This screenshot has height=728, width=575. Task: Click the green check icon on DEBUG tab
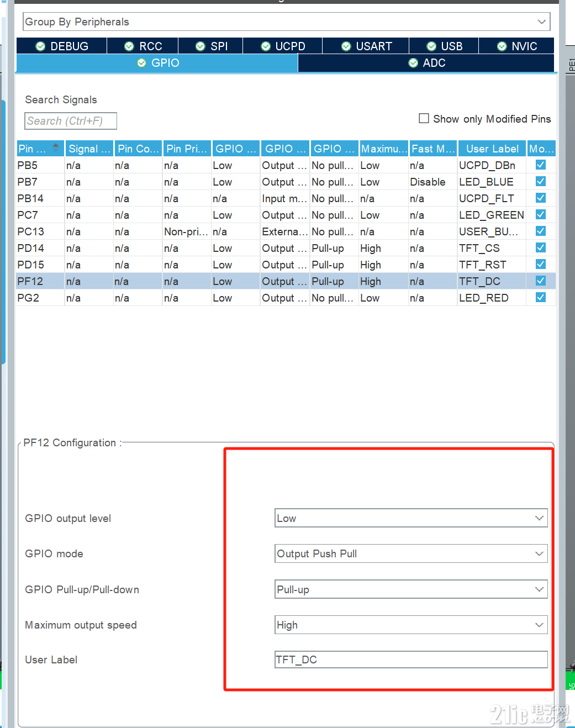(x=40, y=46)
